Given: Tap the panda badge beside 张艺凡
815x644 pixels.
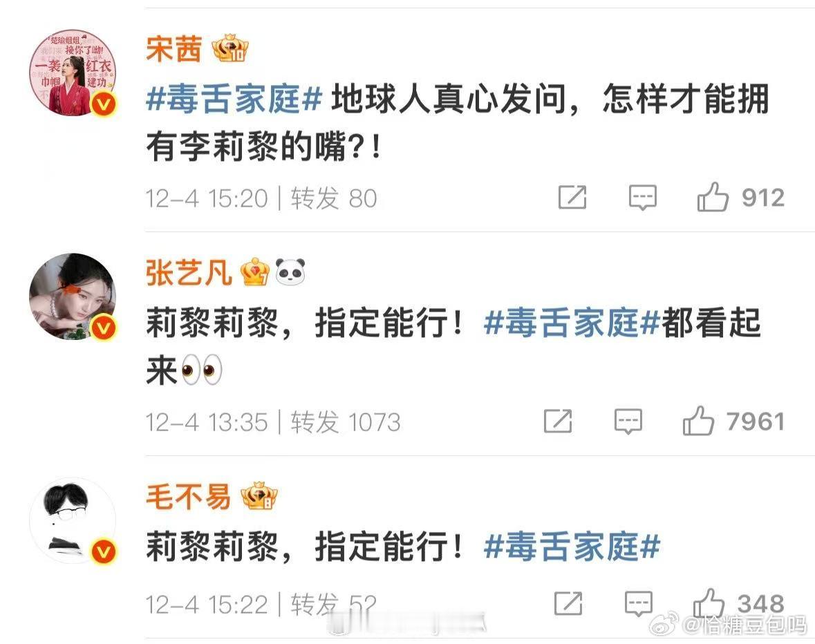Looking at the screenshot, I should click(x=290, y=272).
